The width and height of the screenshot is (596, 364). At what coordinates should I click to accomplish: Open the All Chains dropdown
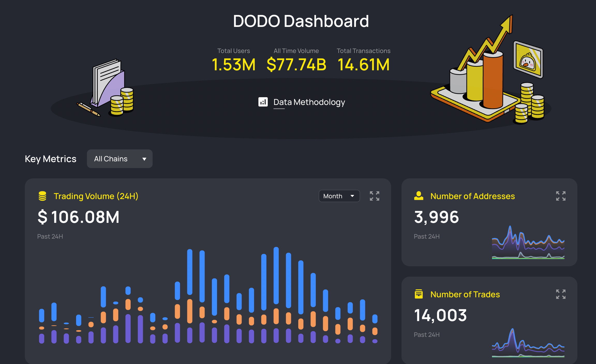click(x=120, y=159)
